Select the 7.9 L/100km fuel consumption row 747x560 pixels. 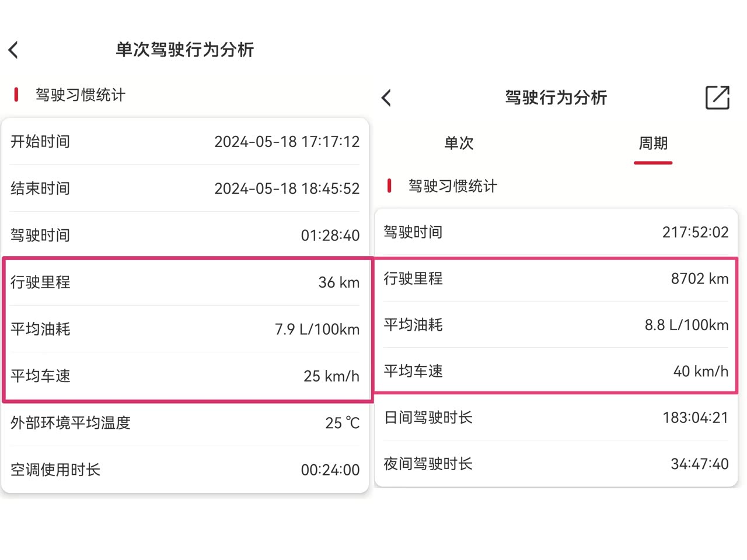coord(184,329)
